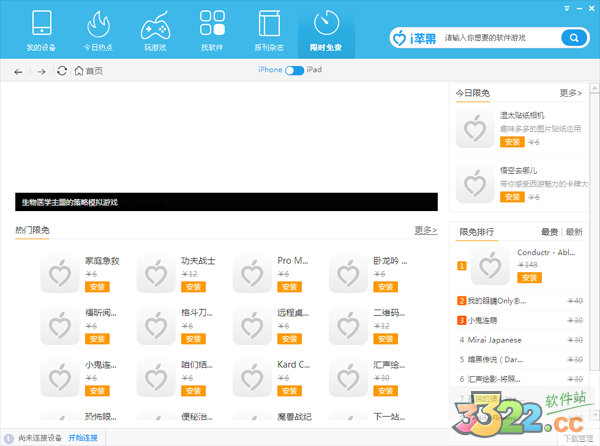600x446 pixels.
Task: Open 悟空去哪儿 app icon
Action: (x=475, y=184)
